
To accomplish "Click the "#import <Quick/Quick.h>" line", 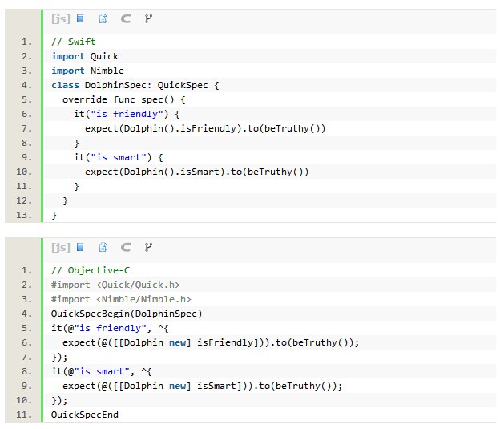I will [x=115, y=285].
